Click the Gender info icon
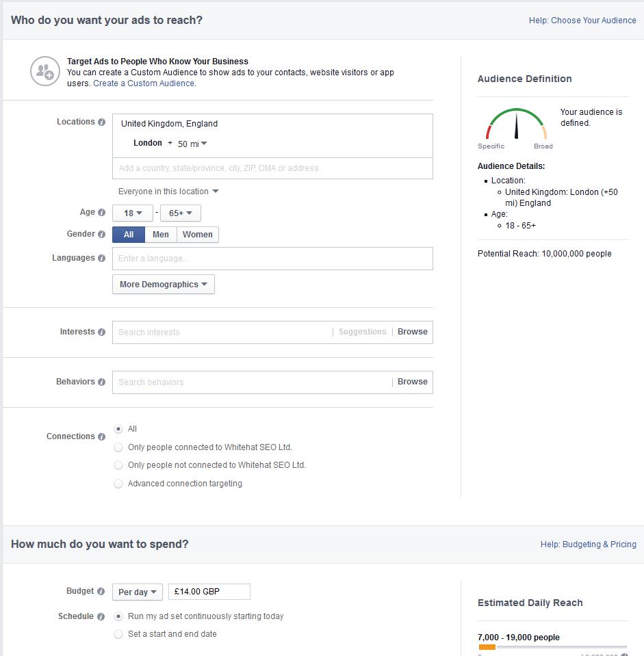 tap(101, 235)
